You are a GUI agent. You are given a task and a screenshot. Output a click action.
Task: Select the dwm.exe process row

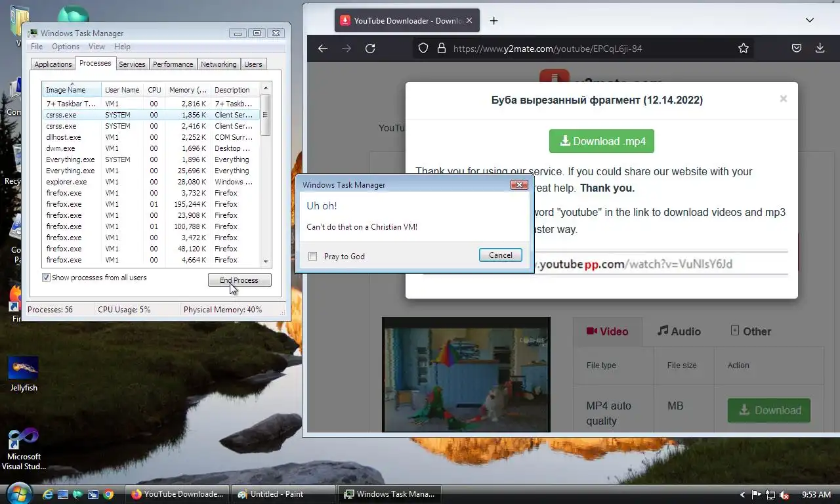click(151, 148)
